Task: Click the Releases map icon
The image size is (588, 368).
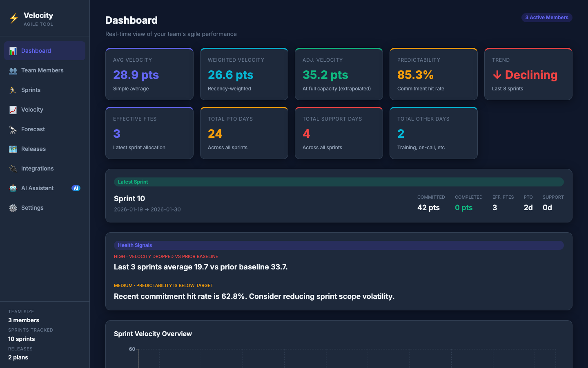Action: [x=13, y=149]
